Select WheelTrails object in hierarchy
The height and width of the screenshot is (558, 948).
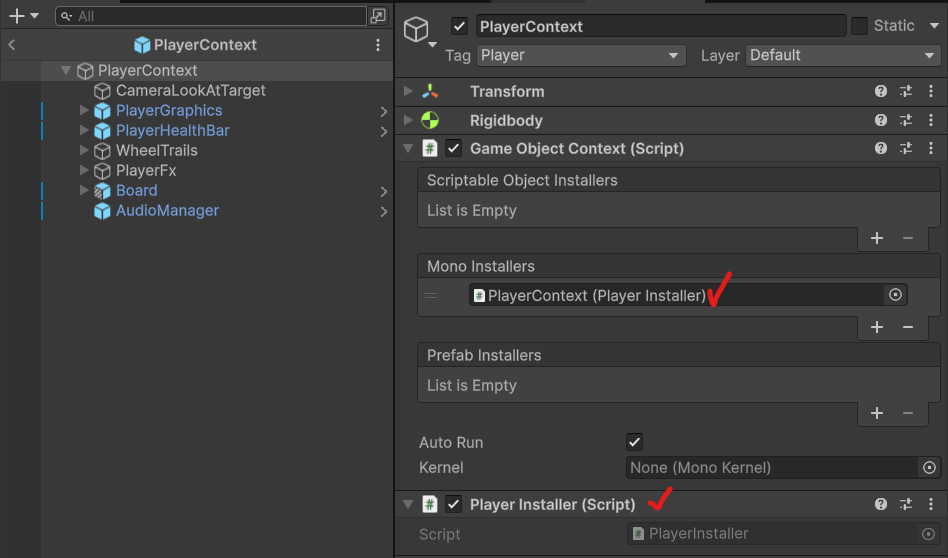coord(156,150)
